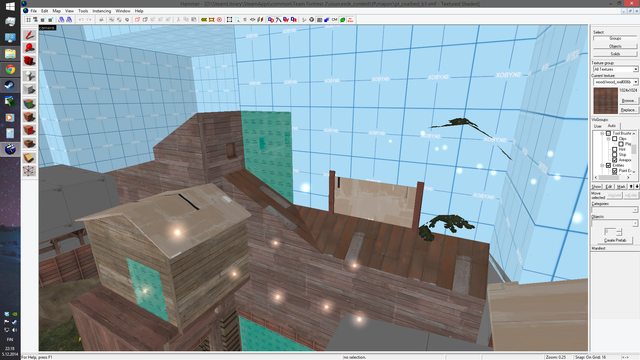Activate the Camera tool
Image resolution: width=640 pixels, height=360 pixels.
29,62
